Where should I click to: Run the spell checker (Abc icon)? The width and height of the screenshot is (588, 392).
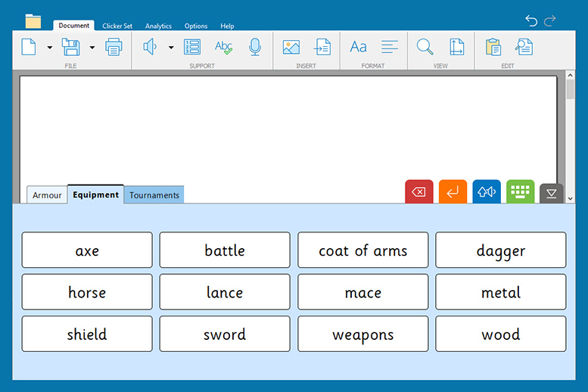tap(223, 48)
